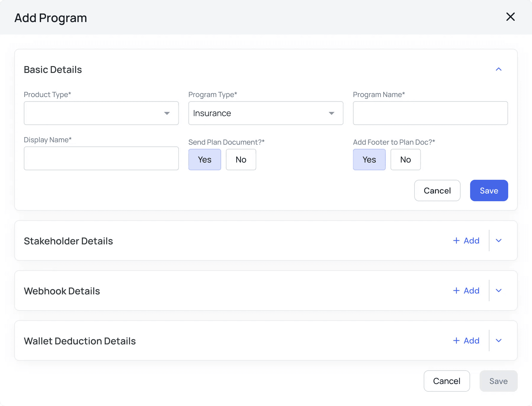Select Yes for Add Footer to Plan Doc
The height and width of the screenshot is (406, 532).
tap(369, 160)
